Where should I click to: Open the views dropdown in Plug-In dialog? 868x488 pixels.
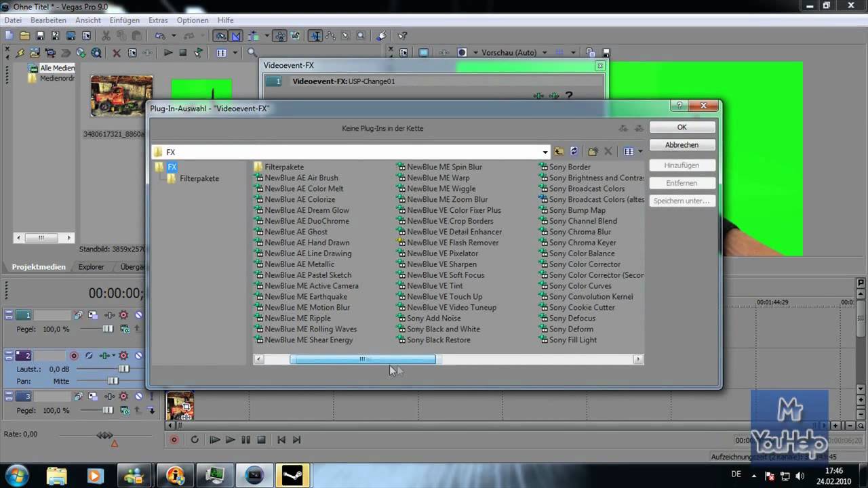point(640,152)
